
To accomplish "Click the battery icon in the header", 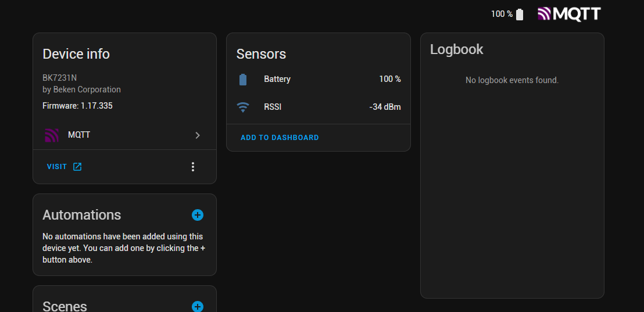I will (x=520, y=15).
